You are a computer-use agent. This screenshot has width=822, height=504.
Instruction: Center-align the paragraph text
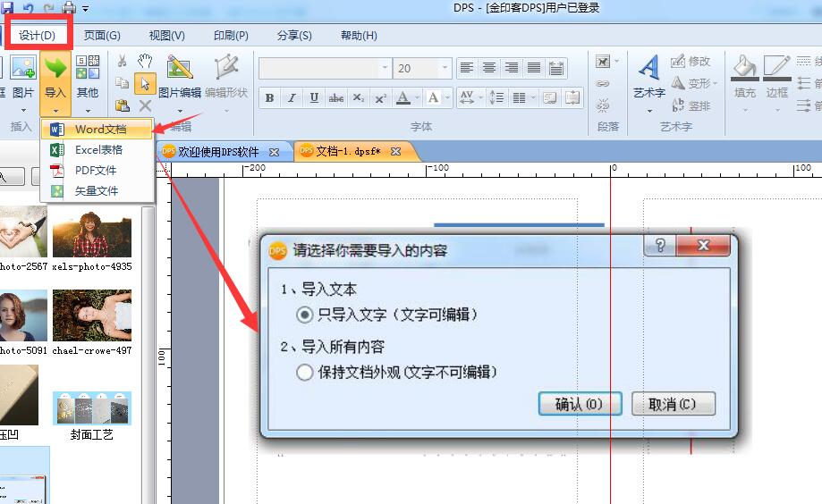489,68
